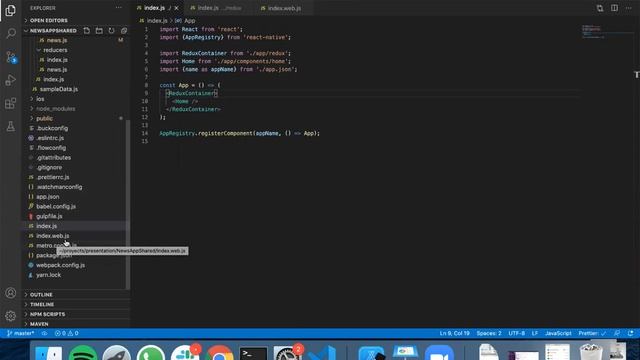Click Ln 9, Col 19 position indicator
640x360 pixels.
(x=454, y=333)
